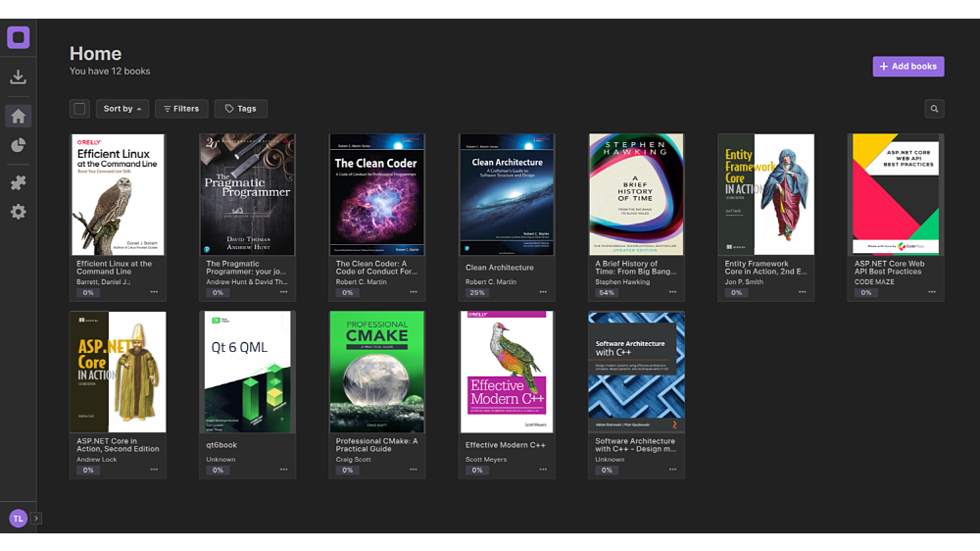Toggle the select-all books checkbox
Viewport: 980px width, 551px height.
point(80,109)
